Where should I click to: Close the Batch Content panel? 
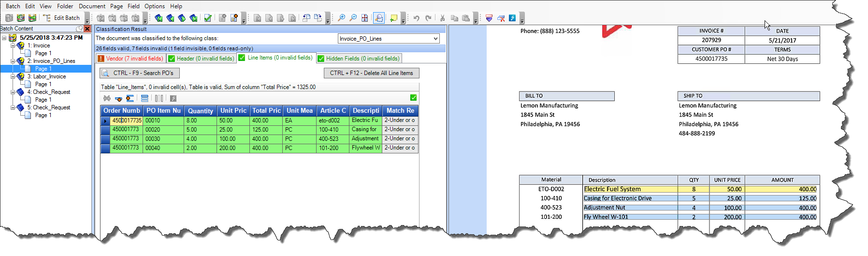point(87,29)
